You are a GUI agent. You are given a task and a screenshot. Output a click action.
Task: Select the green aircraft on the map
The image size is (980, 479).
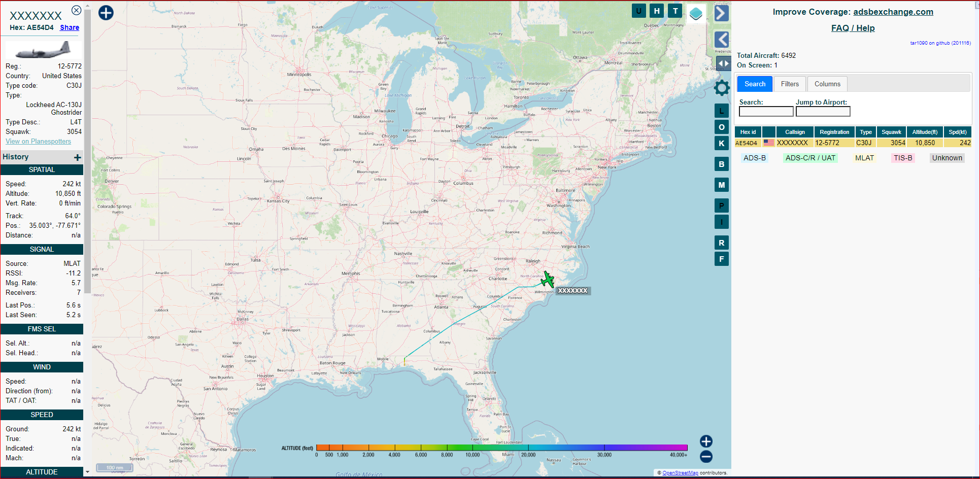coord(547,280)
